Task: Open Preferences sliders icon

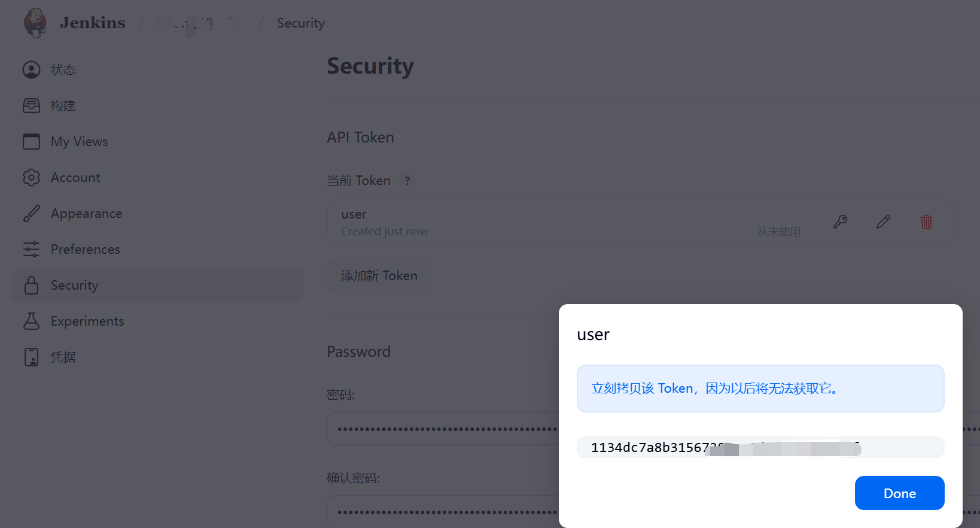Action: (32, 249)
